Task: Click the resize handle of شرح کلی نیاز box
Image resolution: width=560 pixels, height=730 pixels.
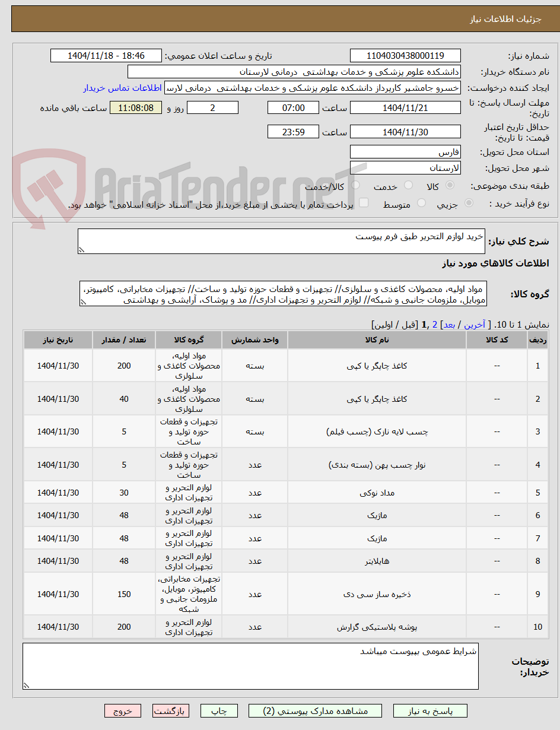Action: tap(82, 250)
